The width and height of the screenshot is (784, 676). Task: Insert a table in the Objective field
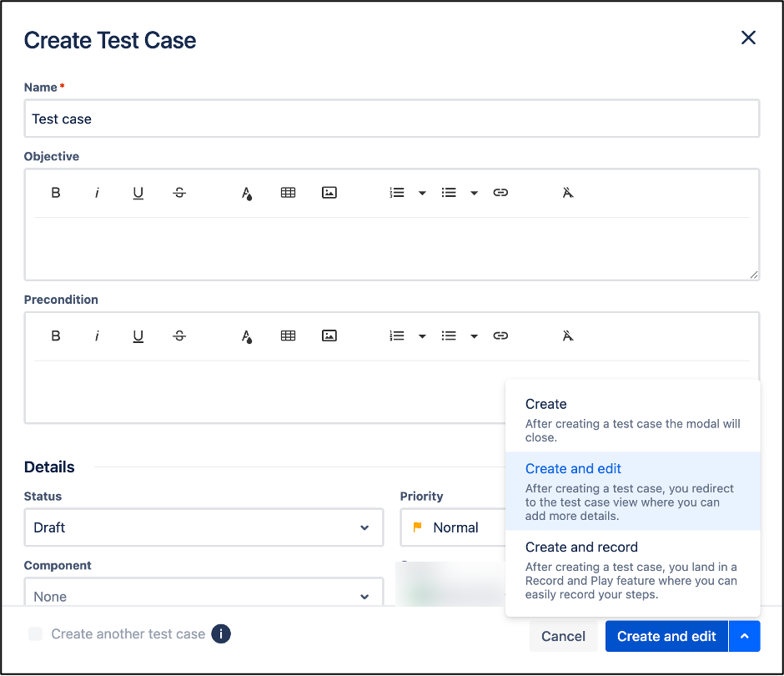coord(288,192)
